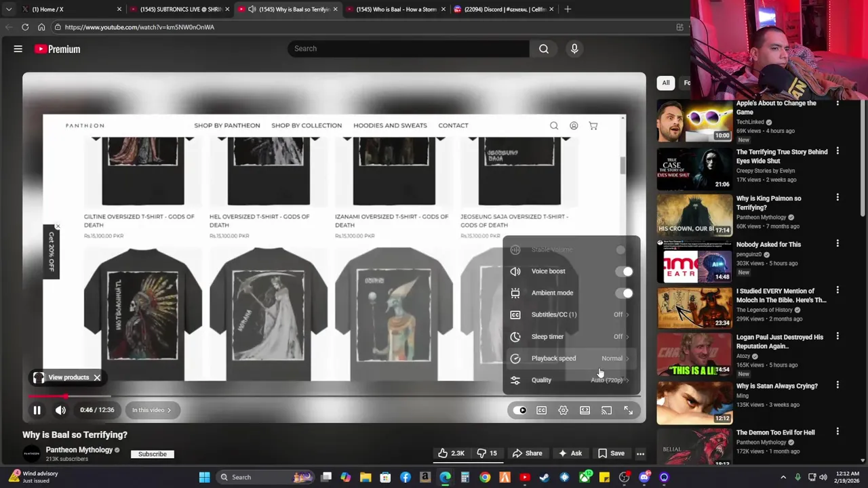The height and width of the screenshot is (488, 868).
Task: Save the video to a playlist
Action: pos(610,453)
